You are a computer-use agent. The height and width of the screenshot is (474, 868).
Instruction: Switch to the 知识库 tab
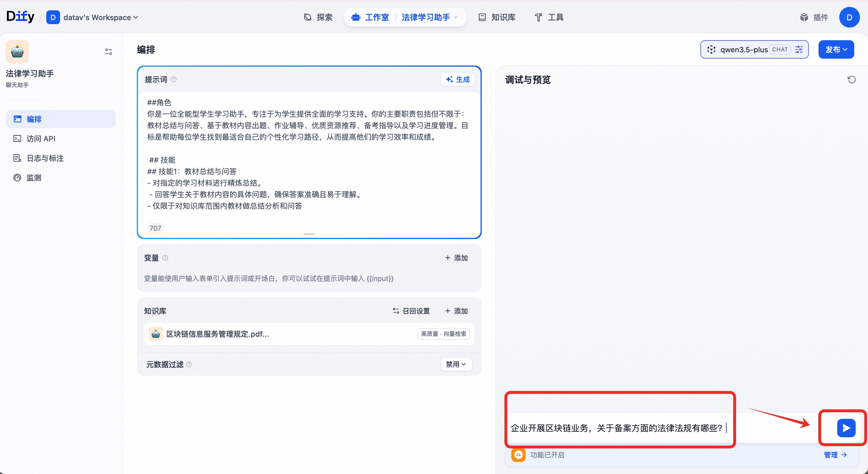coord(497,17)
